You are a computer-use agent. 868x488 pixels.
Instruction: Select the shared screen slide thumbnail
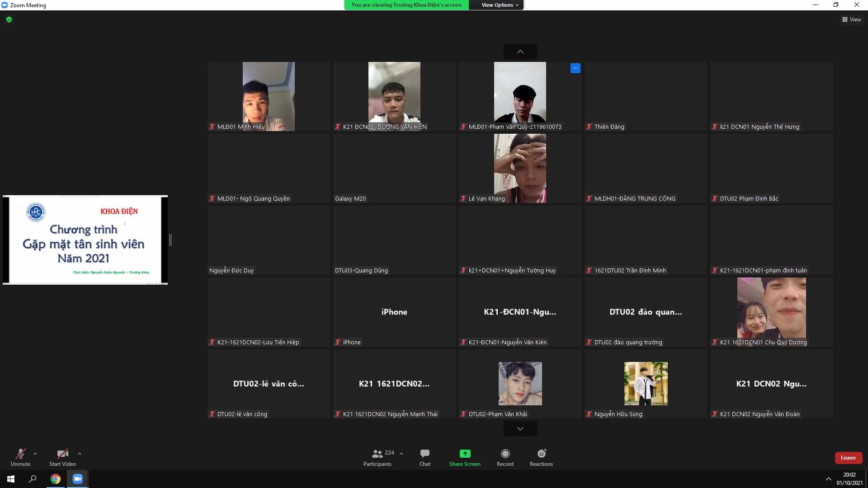(x=85, y=240)
